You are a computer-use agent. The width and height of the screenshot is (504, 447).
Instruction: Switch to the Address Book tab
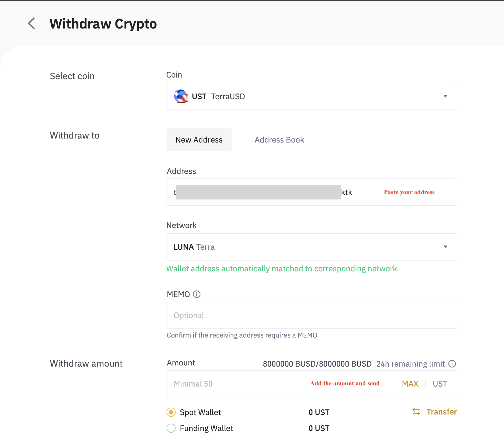(x=279, y=140)
